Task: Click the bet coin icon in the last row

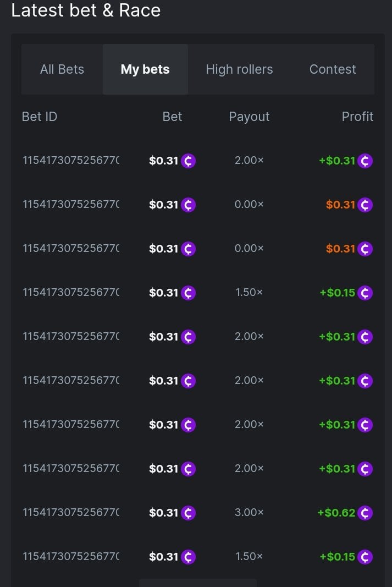Action: 189,557
